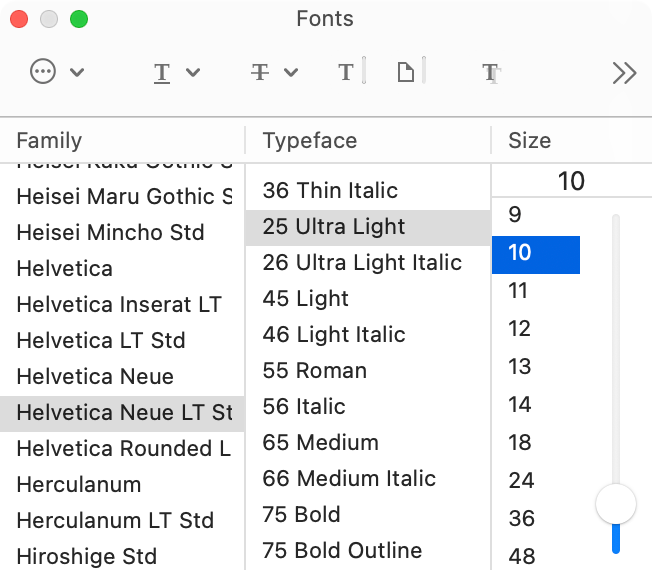The height and width of the screenshot is (570, 652).
Task: Select Helvetica Neue LT Std family
Action: [122, 413]
